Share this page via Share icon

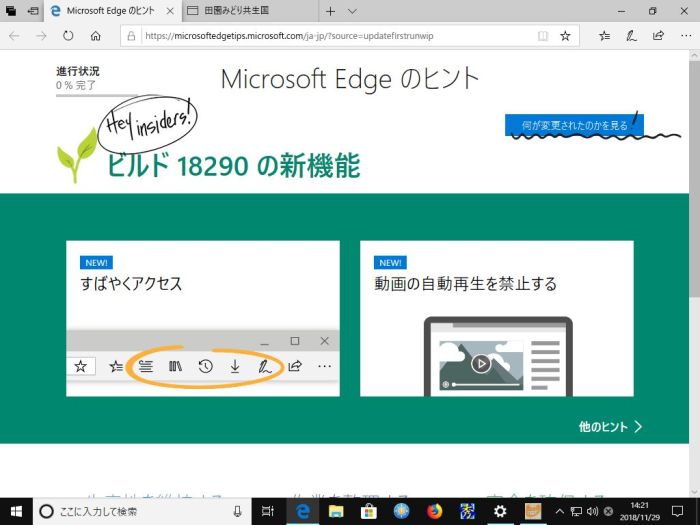pos(657,35)
